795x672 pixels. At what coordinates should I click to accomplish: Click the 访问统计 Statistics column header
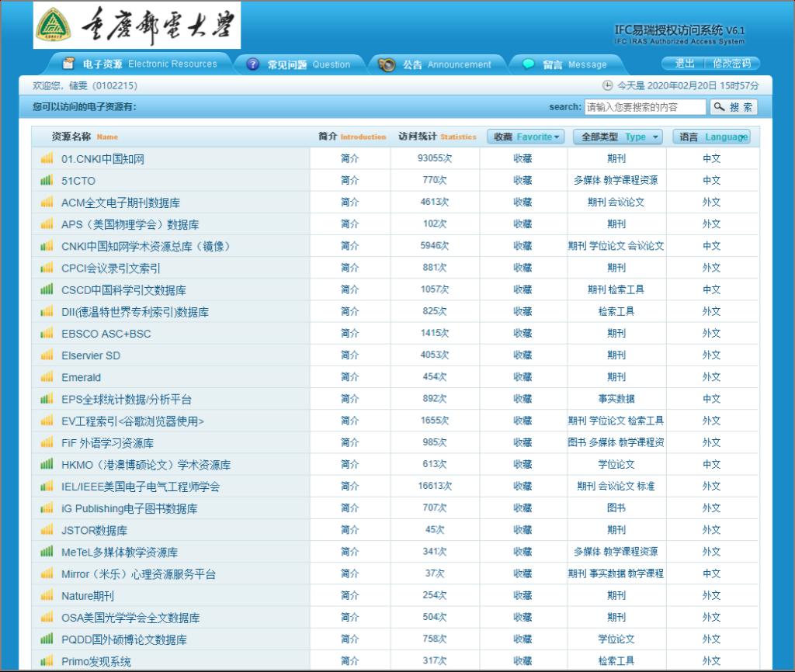pyautogui.click(x=437, y=137)
